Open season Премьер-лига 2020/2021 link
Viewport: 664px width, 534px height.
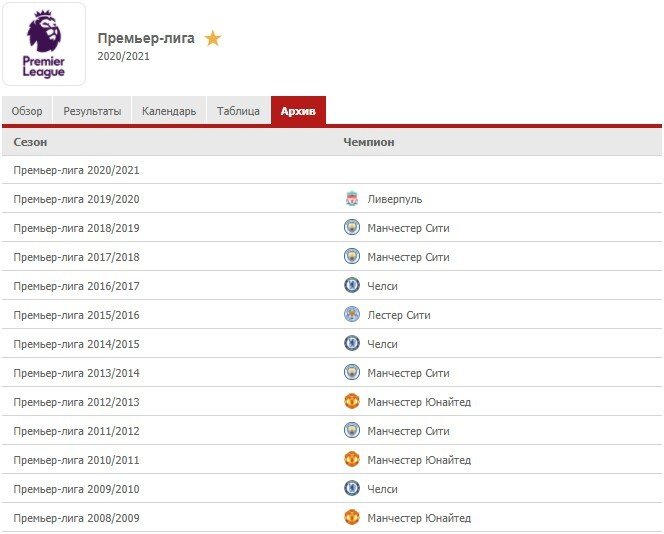(76, 170)
